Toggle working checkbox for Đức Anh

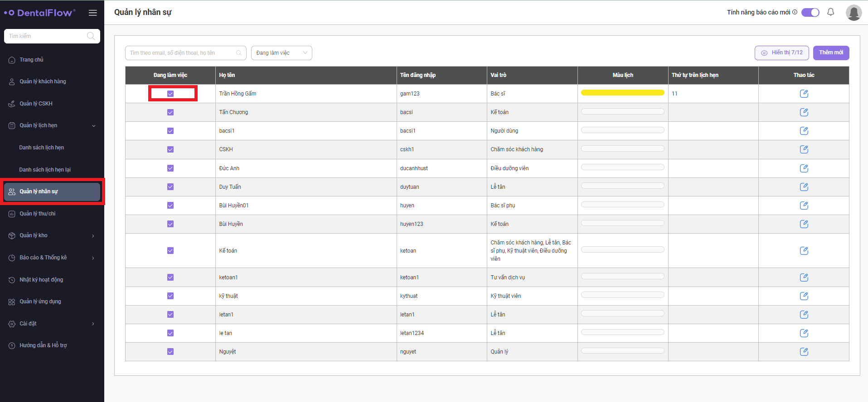(170, 168)
